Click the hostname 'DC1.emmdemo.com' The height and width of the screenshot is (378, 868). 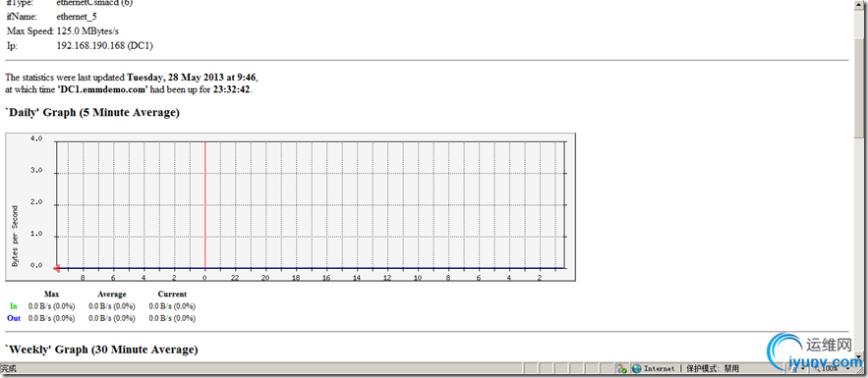103,89
